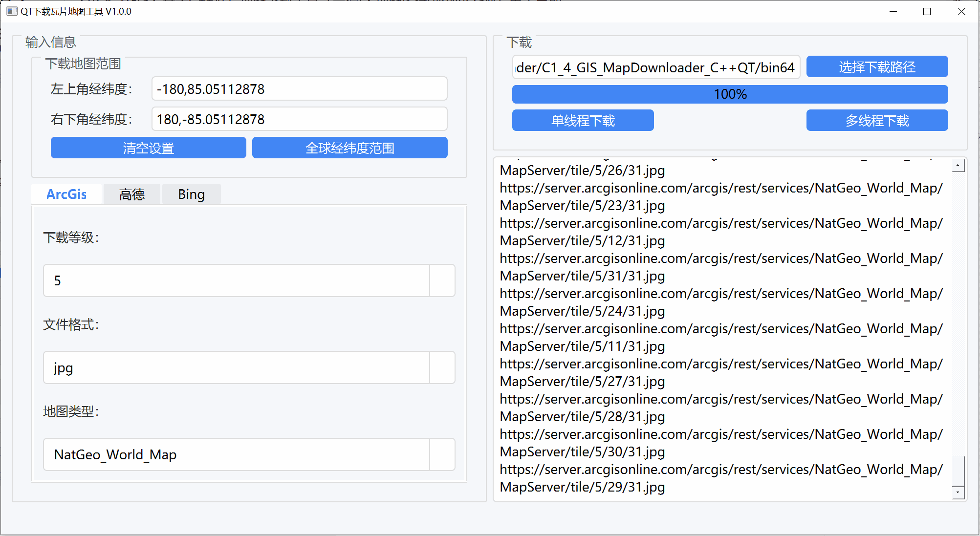
Task: Click the 全球经纬度范围 button
Action: click(x=349, y=148)
